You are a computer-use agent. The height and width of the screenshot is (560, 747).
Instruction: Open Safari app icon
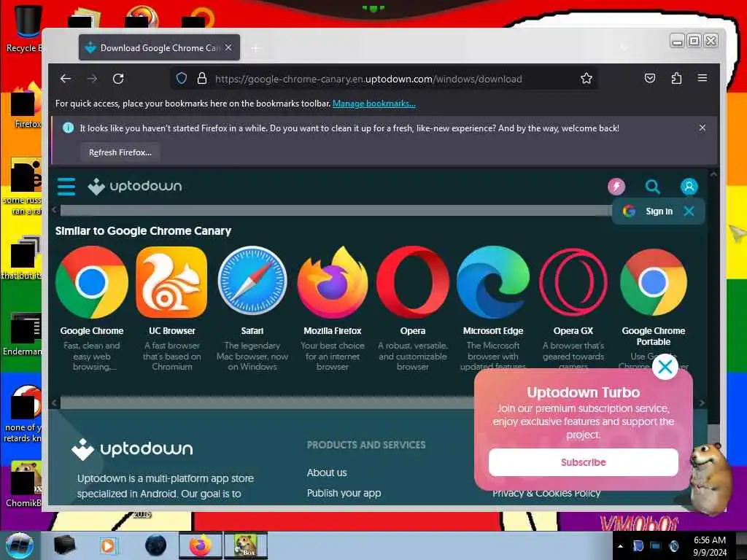[252, 281]
